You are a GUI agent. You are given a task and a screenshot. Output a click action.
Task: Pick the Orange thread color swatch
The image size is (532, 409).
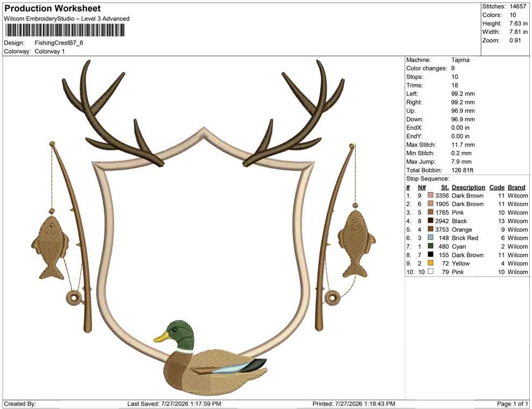pos(430,229)
